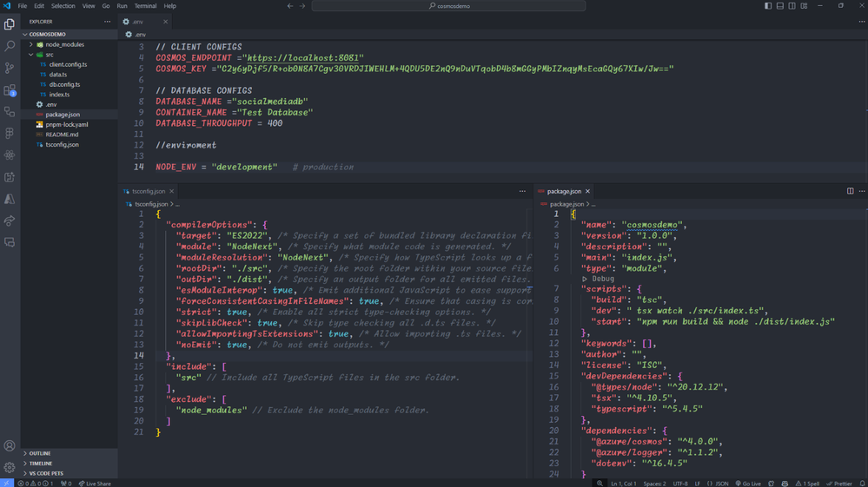Open README.md in explorer
Image resolution: width=868 pixels, height=487 pixels.
pos(62,135)
